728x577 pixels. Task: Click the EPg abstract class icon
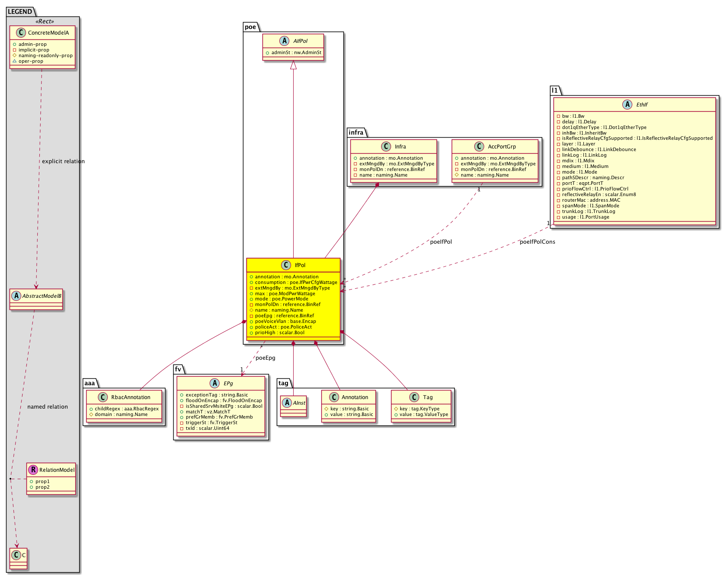pos(215,383)
